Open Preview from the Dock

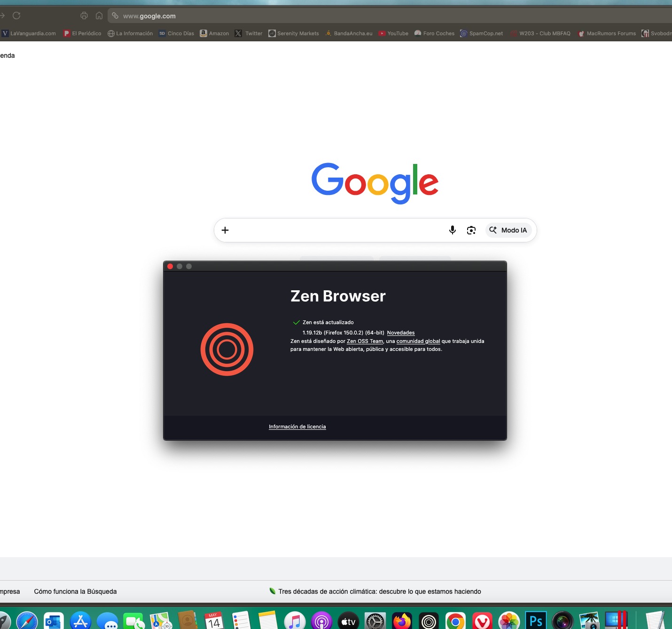589,621
